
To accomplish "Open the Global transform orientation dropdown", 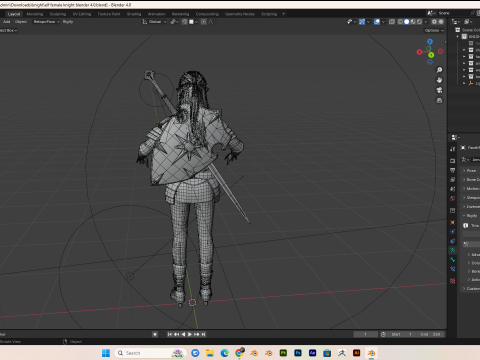I will (x=154, y=22).
